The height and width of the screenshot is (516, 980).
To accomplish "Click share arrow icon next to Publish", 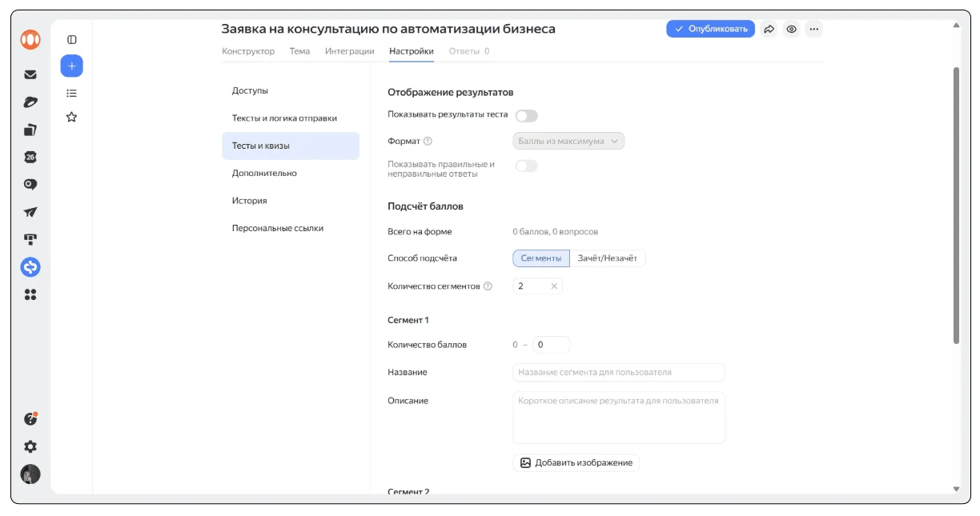I will pyautogui.click(x=769, y=29).
